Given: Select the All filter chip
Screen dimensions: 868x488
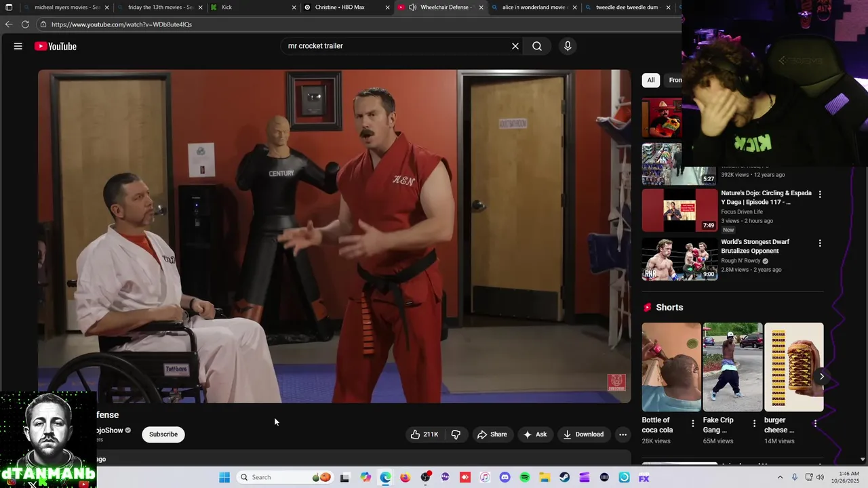Looking at the screenshot, I should point(651,80).
